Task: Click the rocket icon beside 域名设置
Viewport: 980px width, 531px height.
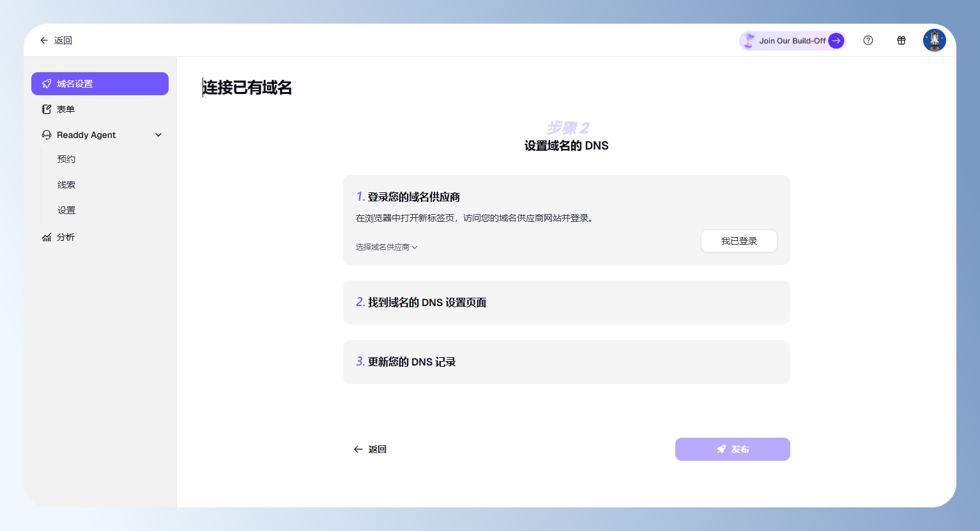Action: (47, 84)
